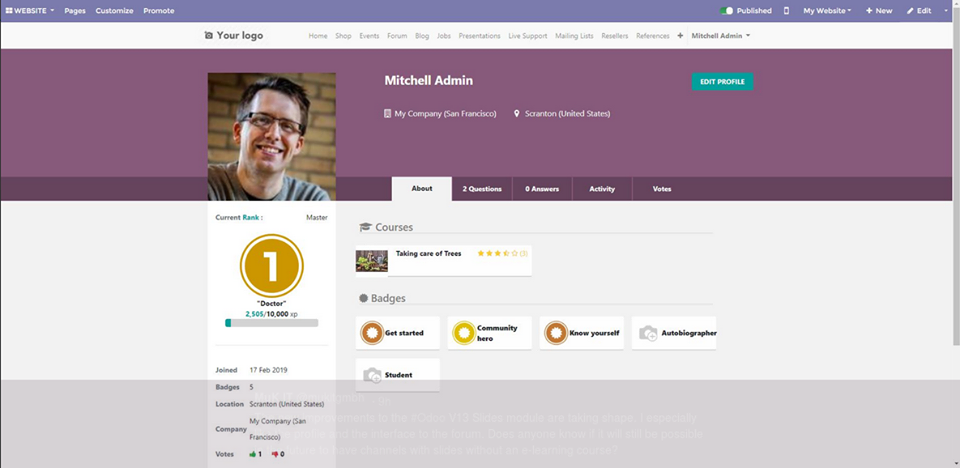Click the Rank link under Current
This screenshot has width=960, height=468.
[250, 217]
